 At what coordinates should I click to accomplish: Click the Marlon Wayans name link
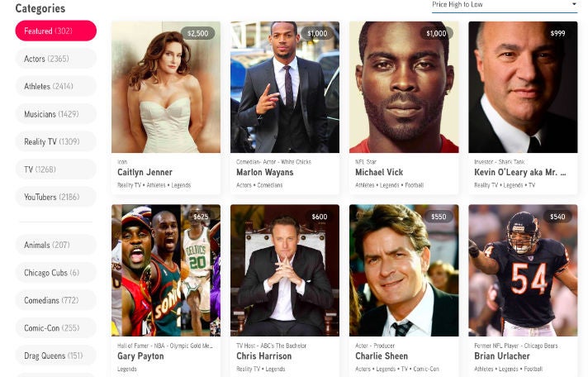click(x=265, y=172)
